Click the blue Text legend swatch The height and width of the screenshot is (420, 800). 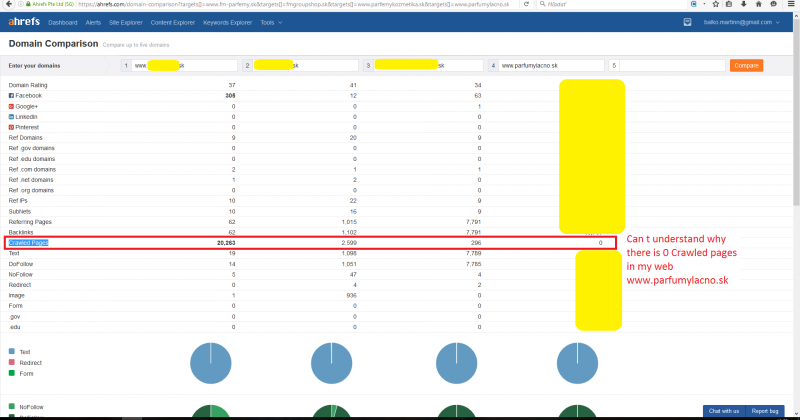tap(11, 352)
